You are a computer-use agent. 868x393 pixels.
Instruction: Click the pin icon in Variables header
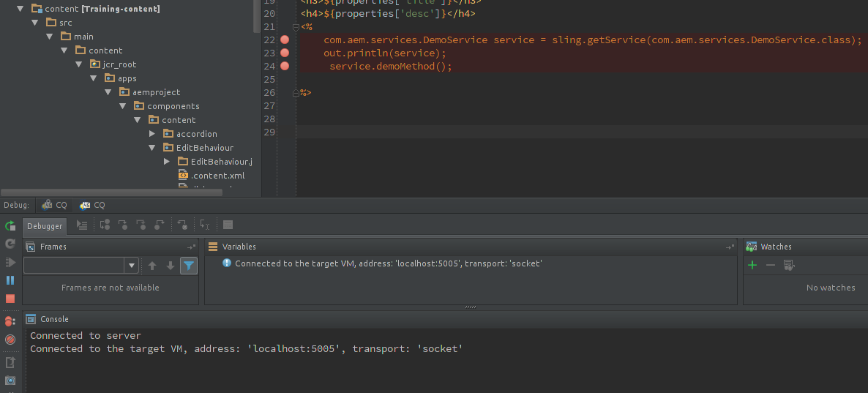pyautogui.click(x=730, y=247)
